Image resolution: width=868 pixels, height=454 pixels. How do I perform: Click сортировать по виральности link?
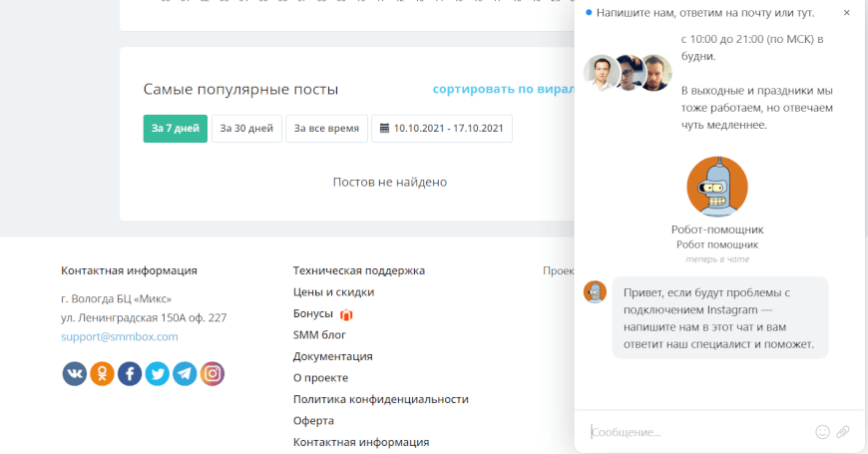click(x=503, y=89)
